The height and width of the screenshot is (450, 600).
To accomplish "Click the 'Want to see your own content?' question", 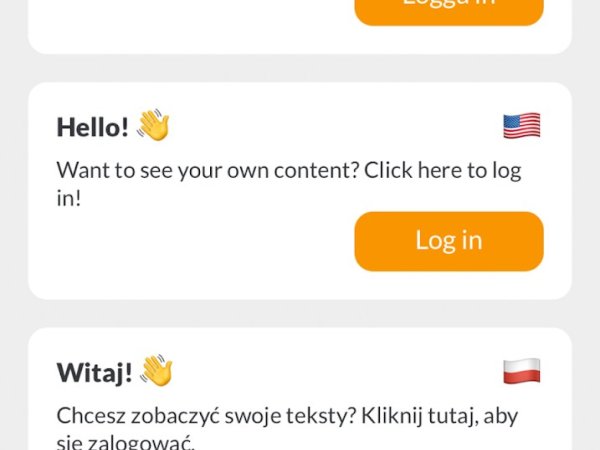I will click(208, 170).
